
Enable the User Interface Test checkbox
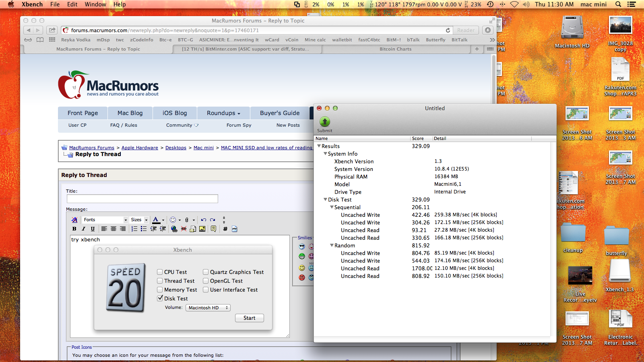[x=206, y=290]
